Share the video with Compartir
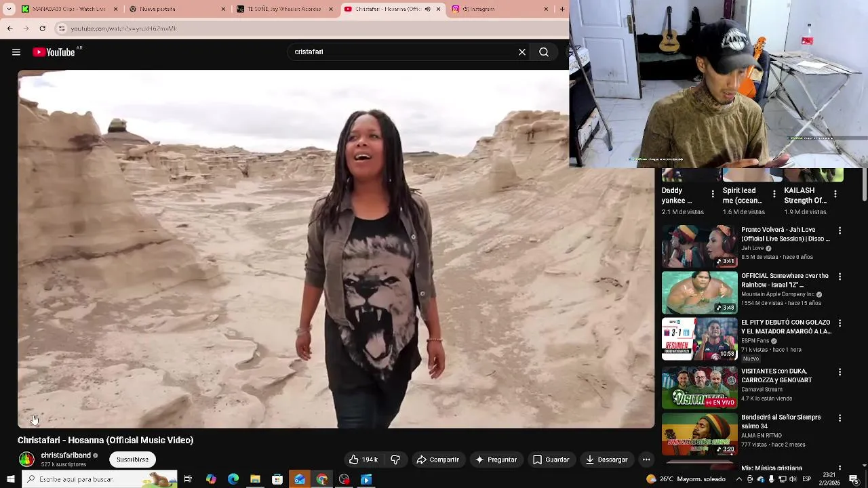 pyautogui.click(x=437, y=460)
